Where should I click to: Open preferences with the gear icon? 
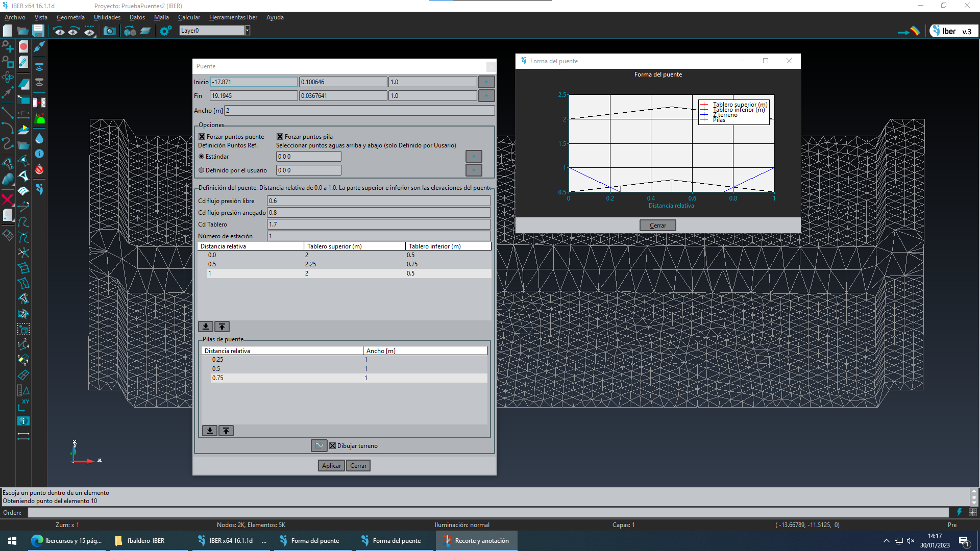165,31
